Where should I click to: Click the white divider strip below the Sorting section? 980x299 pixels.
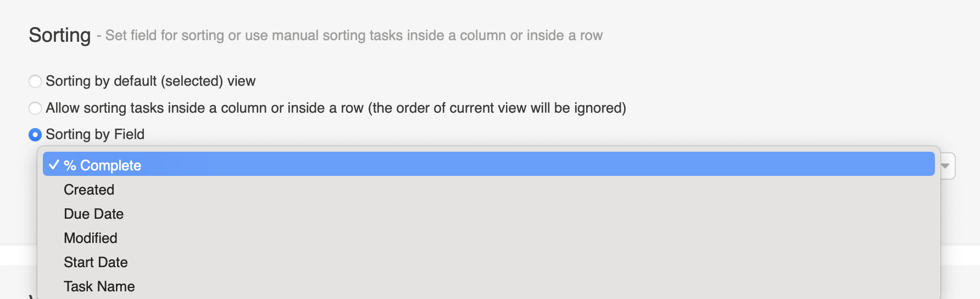pos(960,255)
